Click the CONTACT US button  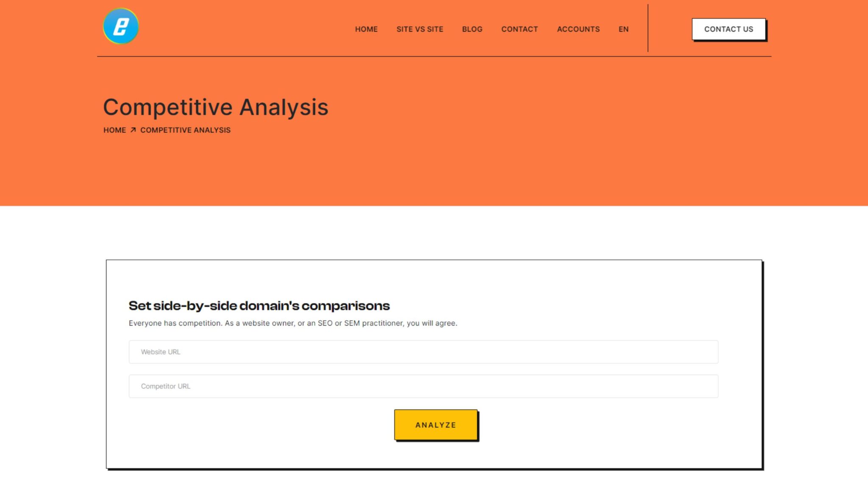(729, 29)
